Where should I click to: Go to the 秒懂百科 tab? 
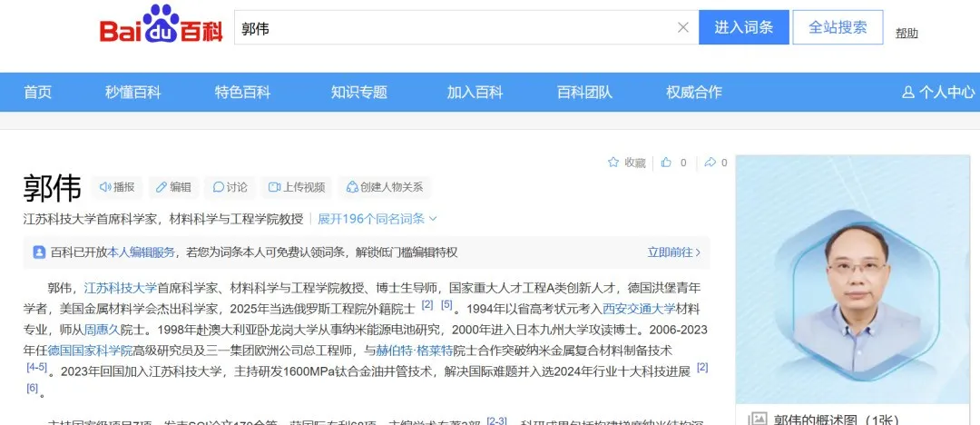pos(132,92)
